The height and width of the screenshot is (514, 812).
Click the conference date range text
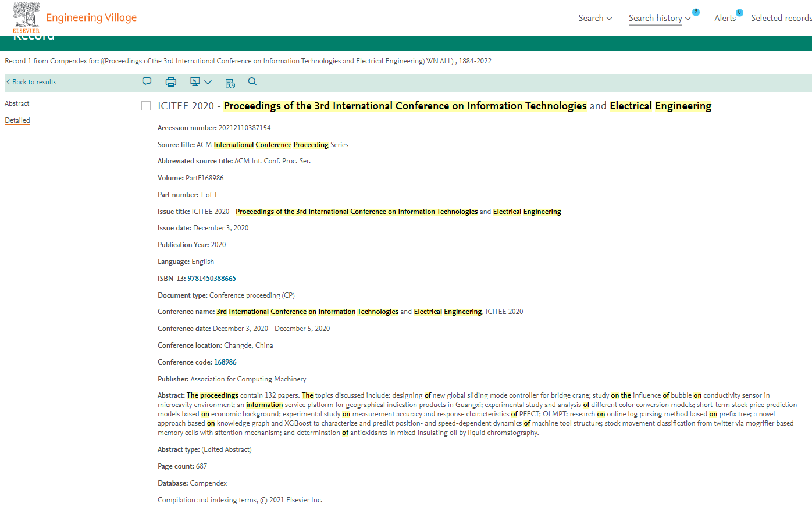pyautogui.click(x=271, y=329)
